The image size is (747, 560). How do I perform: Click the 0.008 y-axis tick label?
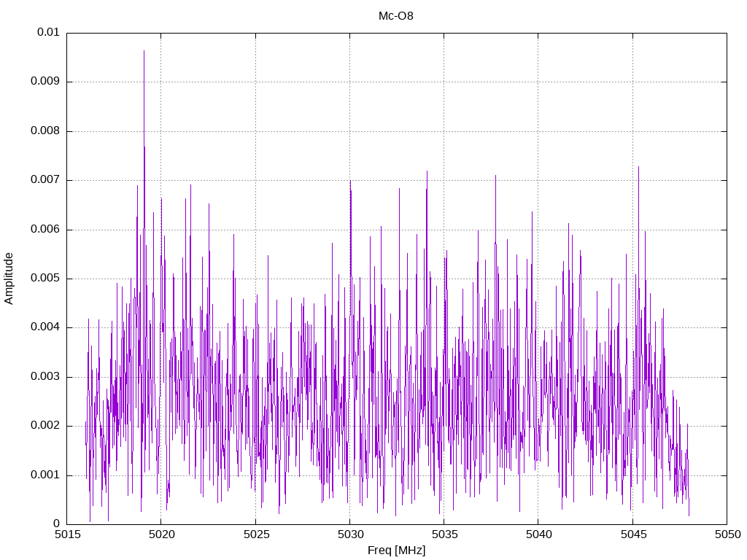[44, 131]
